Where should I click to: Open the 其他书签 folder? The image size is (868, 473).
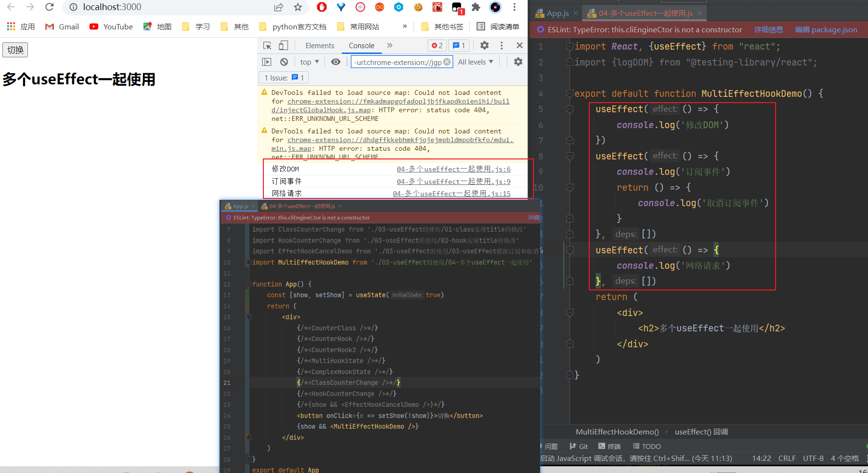click(x=442, y=26)
